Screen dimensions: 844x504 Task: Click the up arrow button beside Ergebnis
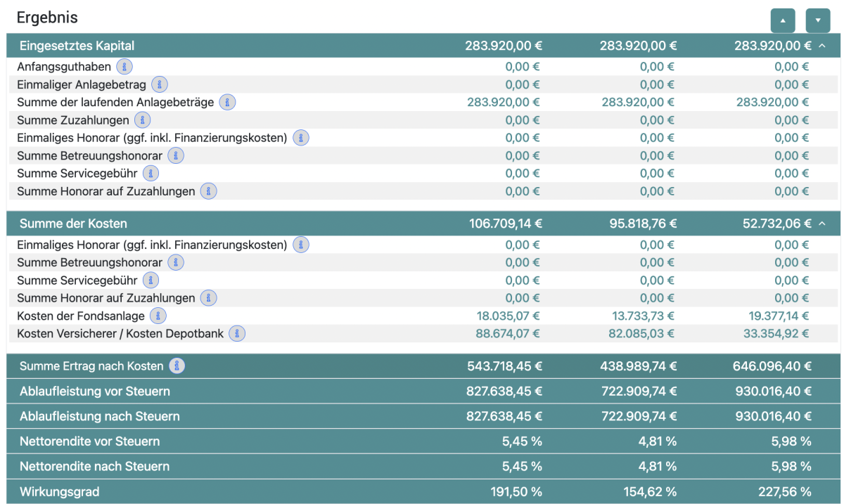pyautogui.click(x=783, y=20)
